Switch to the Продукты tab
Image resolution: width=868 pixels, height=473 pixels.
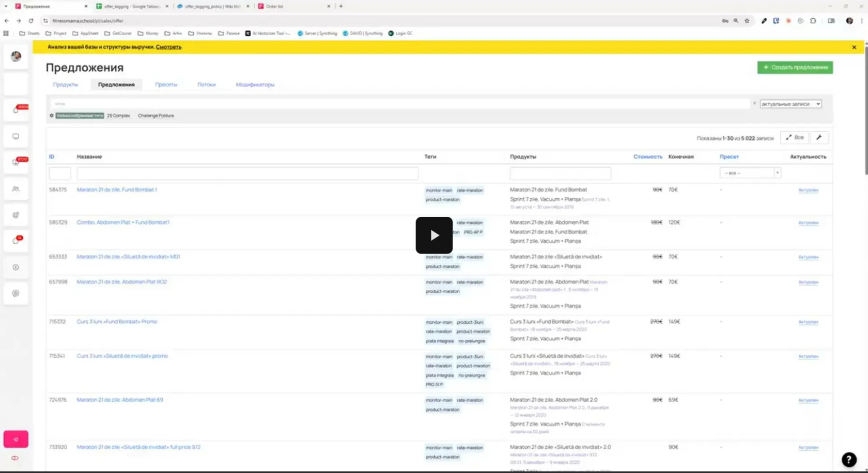(x=66, y=85)
